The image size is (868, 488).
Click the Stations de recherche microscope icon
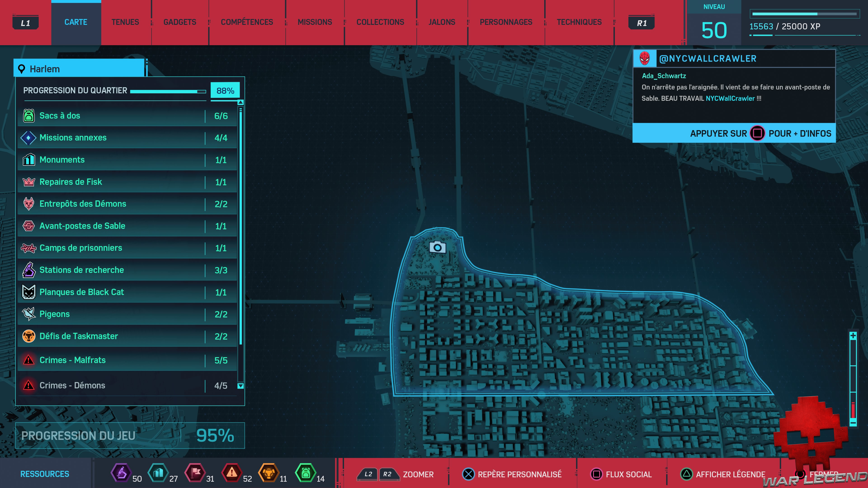(x=29, y=270)
